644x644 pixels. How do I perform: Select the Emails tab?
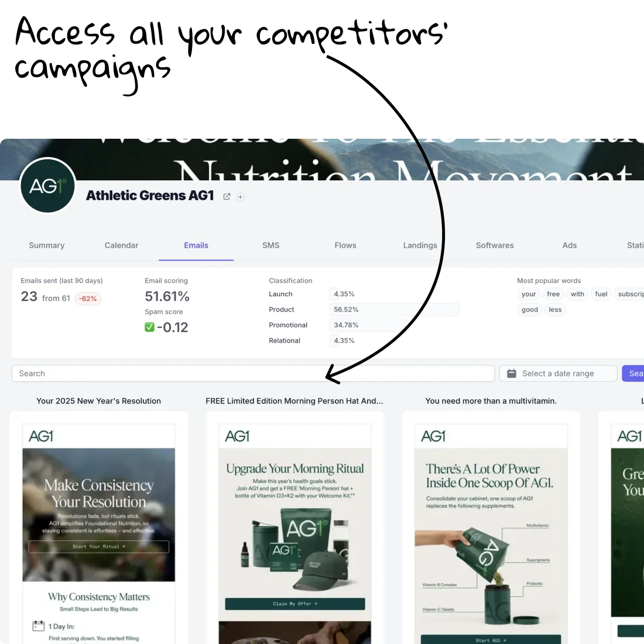coord(196,245)
